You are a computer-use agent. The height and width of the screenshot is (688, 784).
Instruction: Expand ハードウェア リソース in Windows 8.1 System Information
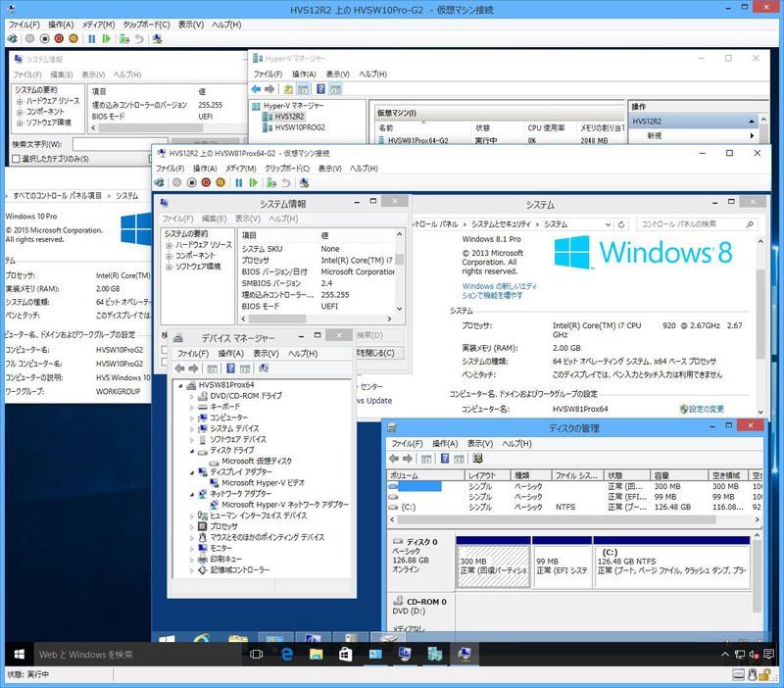169,245
